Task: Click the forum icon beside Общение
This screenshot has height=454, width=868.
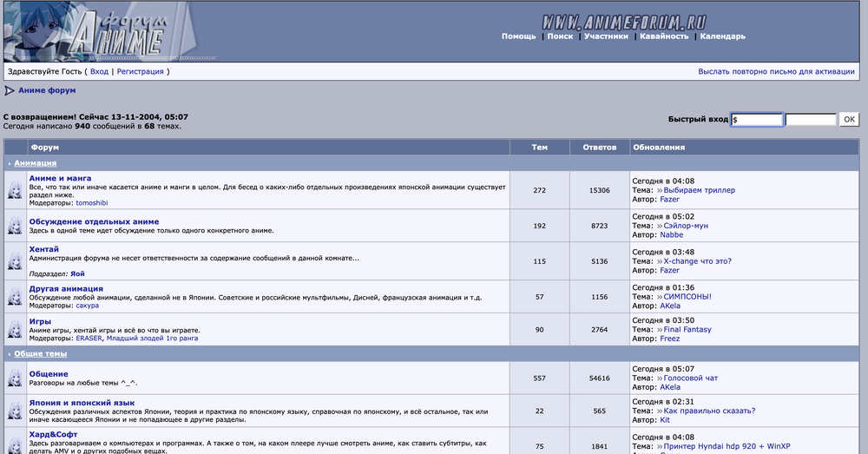Action: pos(15,378)
